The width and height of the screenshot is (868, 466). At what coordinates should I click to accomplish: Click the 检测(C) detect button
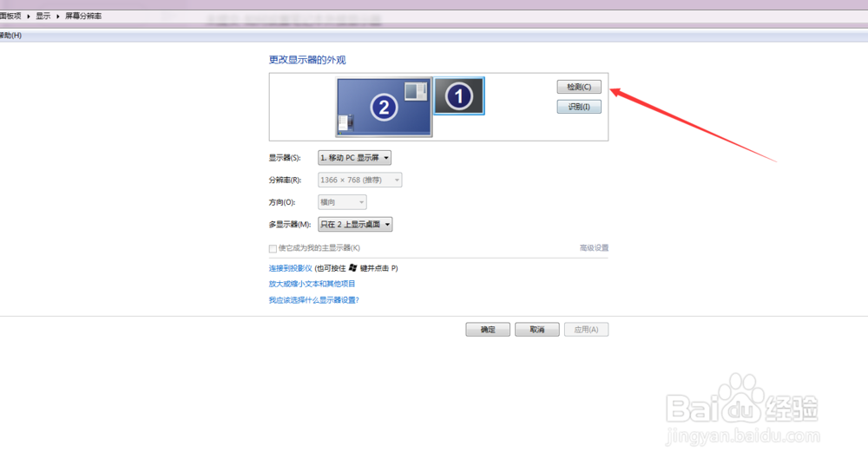point(579,87)
